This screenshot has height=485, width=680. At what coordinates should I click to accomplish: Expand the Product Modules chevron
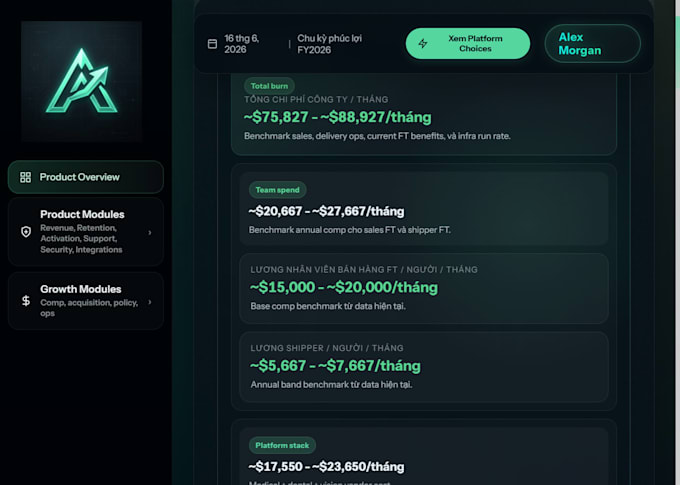pos(150,233)
